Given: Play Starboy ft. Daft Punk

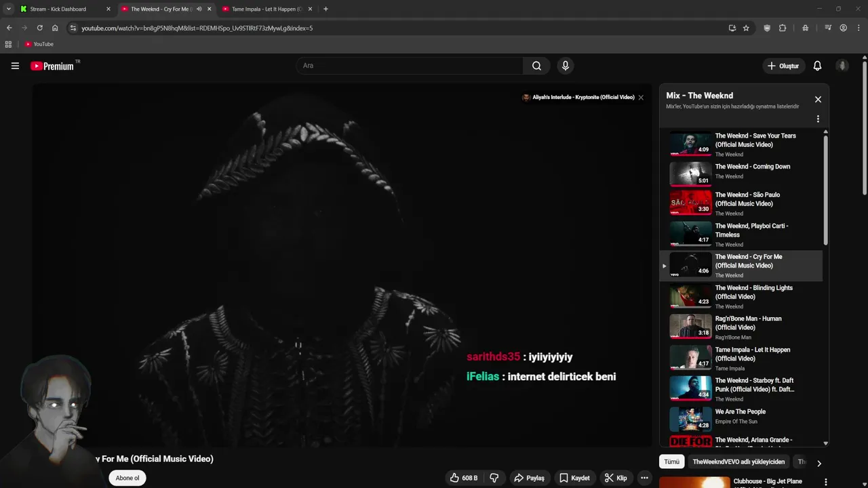Looking at the screenshot, I should pos(742,390).
